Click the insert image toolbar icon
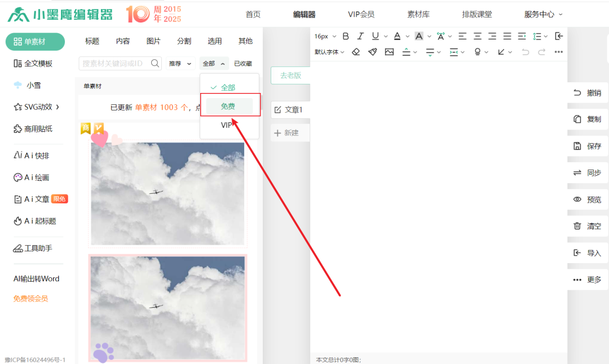Viewport: 609px width, 364px height. (x=389, y=52)
